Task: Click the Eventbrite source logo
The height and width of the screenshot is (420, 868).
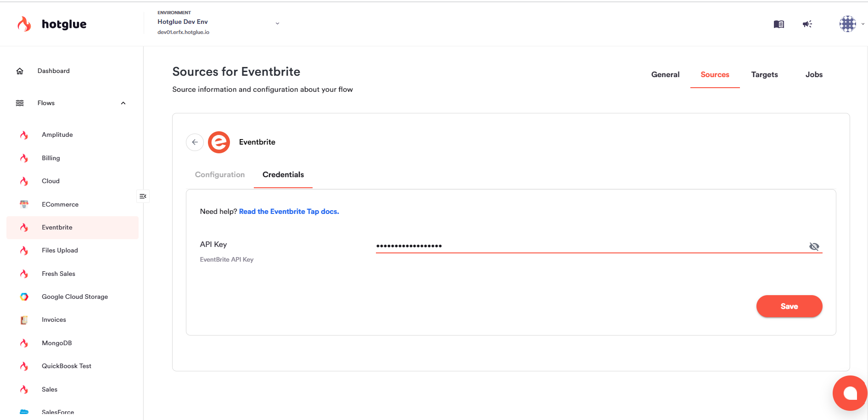Action: pyautogui.click(x=219, y=142)
